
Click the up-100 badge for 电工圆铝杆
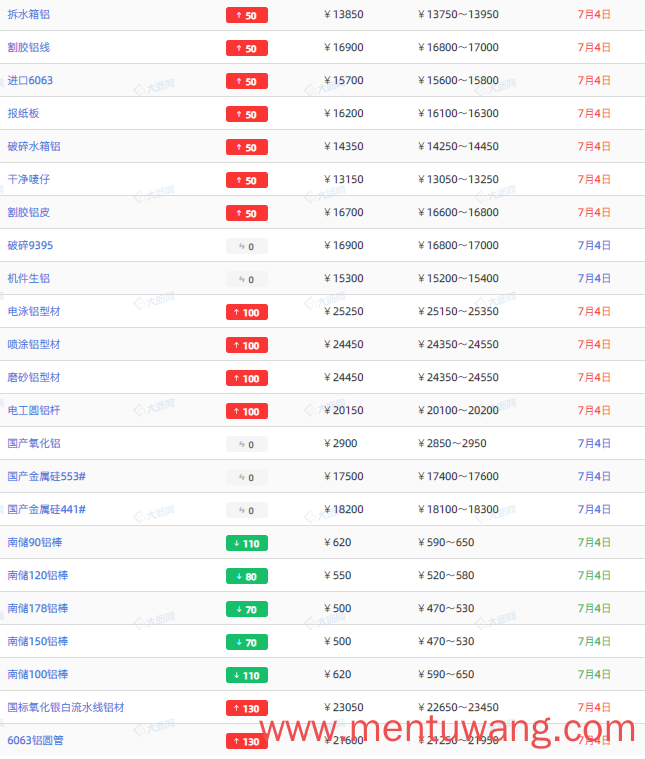247,411
